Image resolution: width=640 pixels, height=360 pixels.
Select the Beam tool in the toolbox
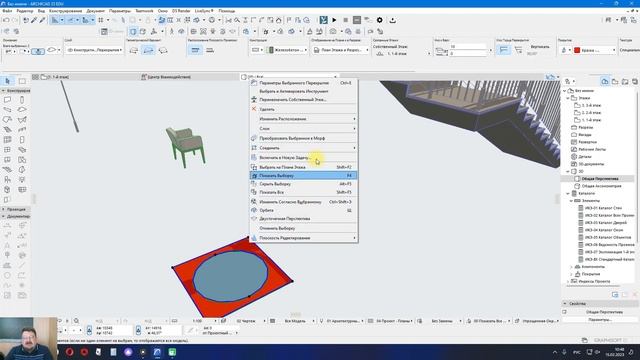[x=7, y=109]
